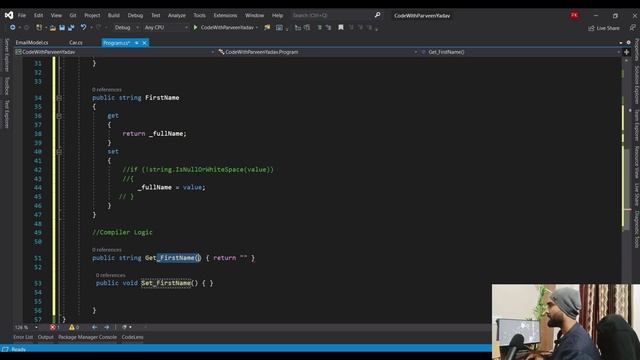Pin the Program.cs tab
The height and width of the screenshot is (360, 640).
click(x=137, y=42)
